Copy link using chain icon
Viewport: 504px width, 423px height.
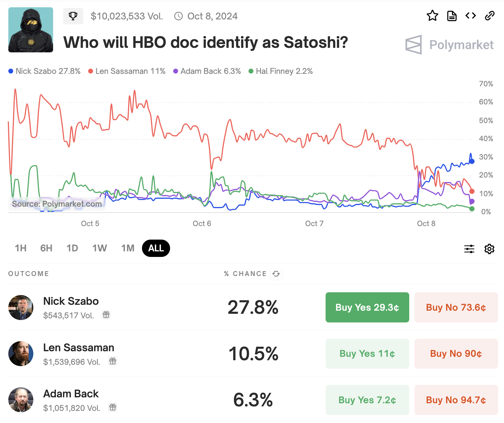[489, 16]
